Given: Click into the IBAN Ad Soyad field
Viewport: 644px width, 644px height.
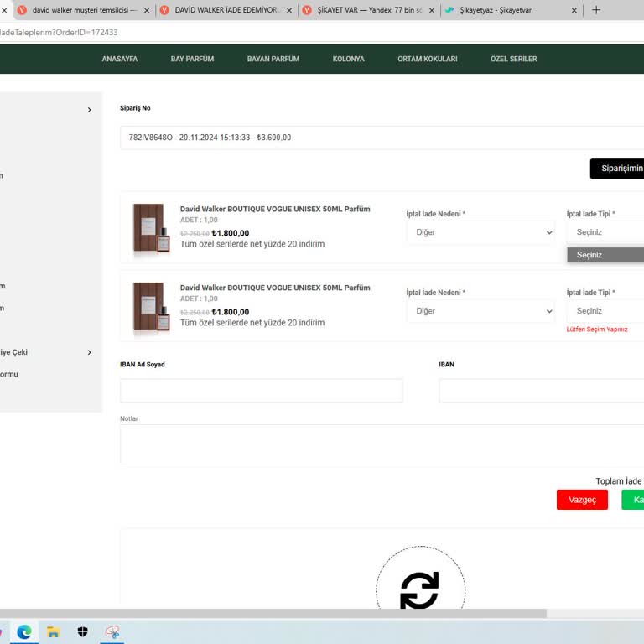Looking at the screenshot, I should coord(261,391).
